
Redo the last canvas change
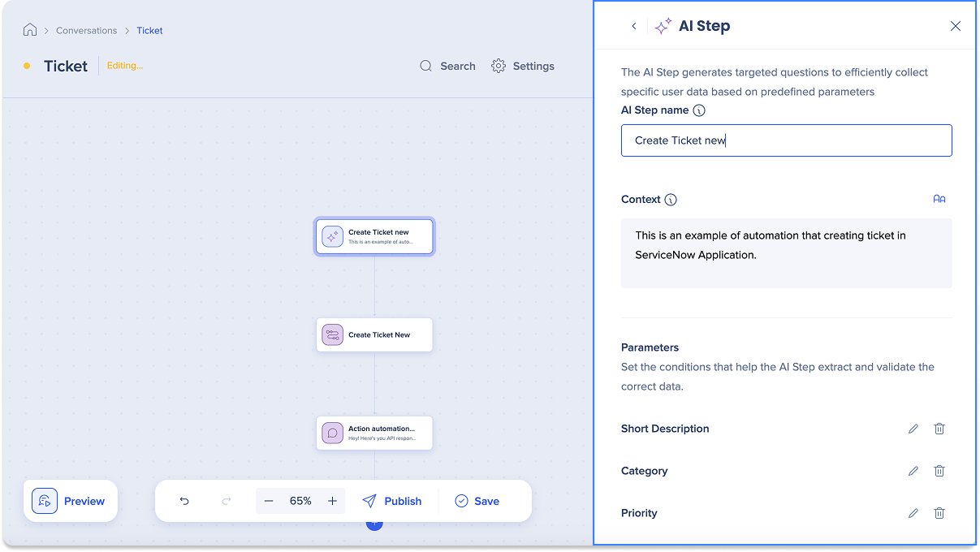tap(227, 501)
